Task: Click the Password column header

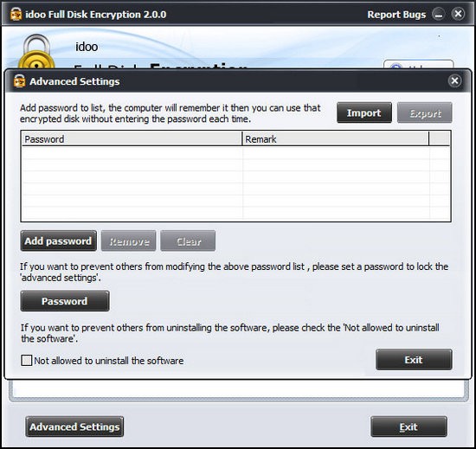Action: 132,139
